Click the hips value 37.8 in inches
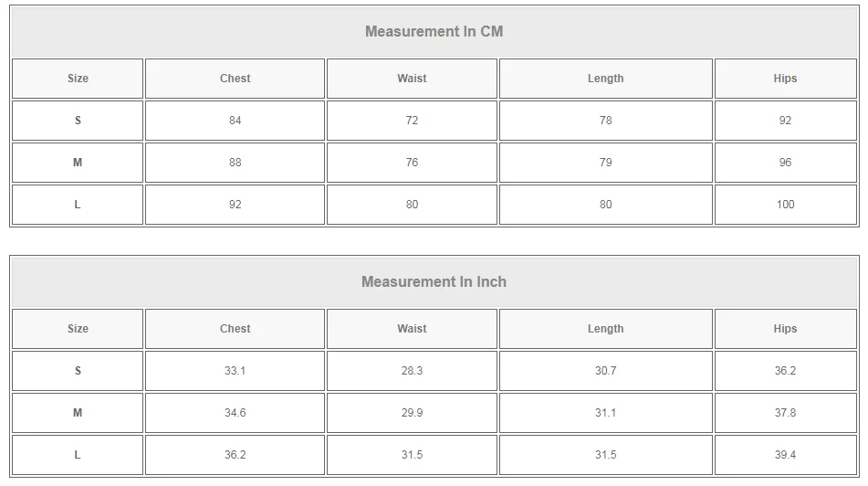The image size is (868, 486). 785,413
